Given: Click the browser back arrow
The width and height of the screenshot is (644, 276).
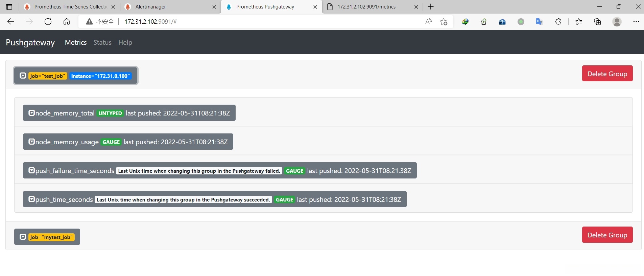Looking at the screenshot, I should pos(11,22).
